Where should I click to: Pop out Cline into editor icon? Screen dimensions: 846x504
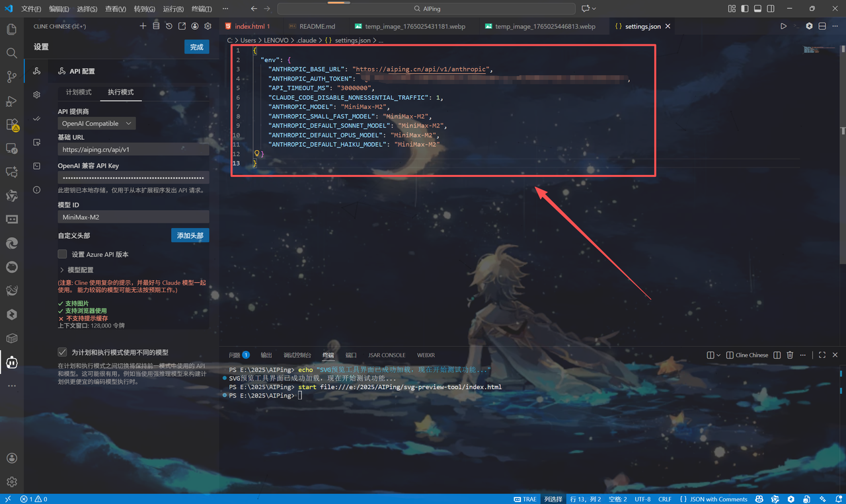tap(182, 26)
